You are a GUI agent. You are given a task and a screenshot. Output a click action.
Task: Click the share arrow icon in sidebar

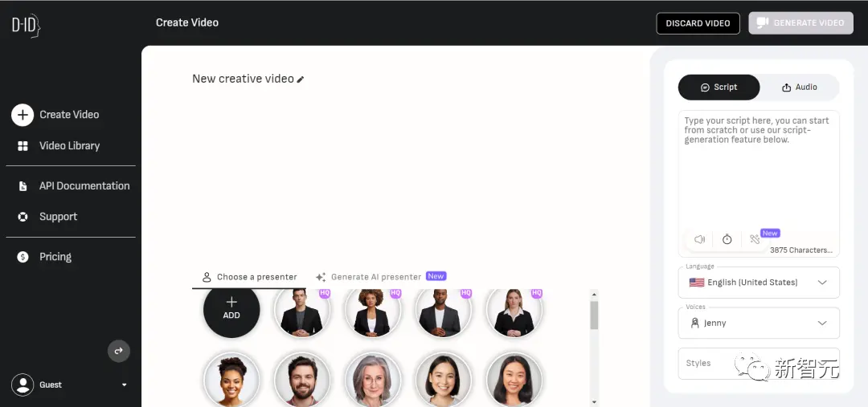coord(118,351)
